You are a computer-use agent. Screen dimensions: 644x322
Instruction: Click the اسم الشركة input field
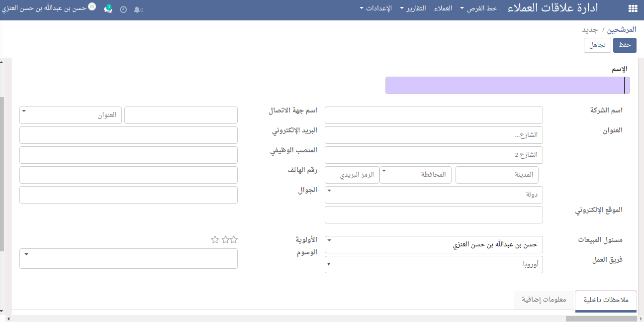click(x=434, y=115)
